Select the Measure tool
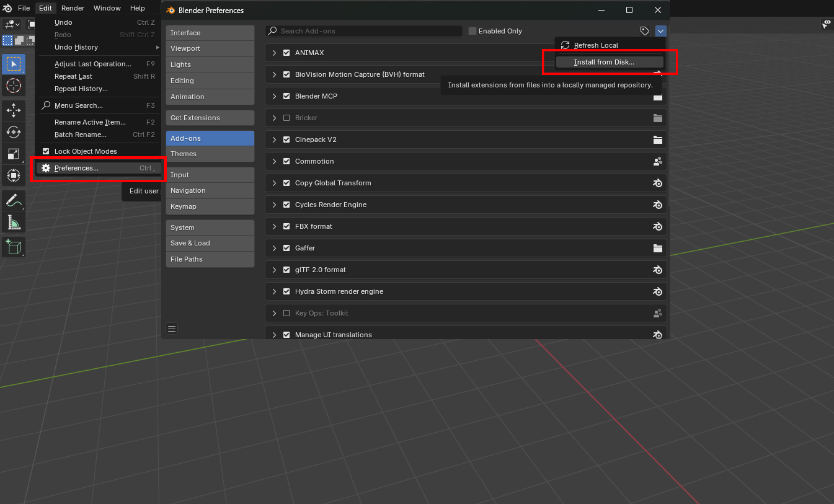The image size is (834, 504). [14, 222]
